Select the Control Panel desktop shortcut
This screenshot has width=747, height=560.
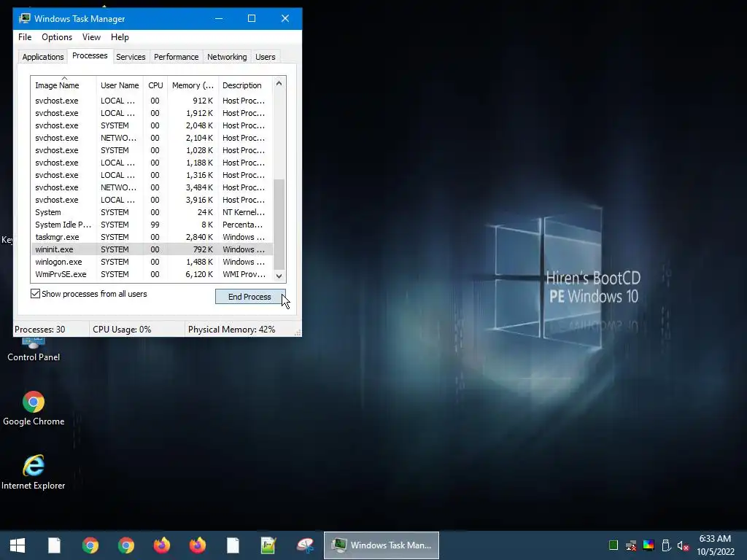(x=34, y=351)
